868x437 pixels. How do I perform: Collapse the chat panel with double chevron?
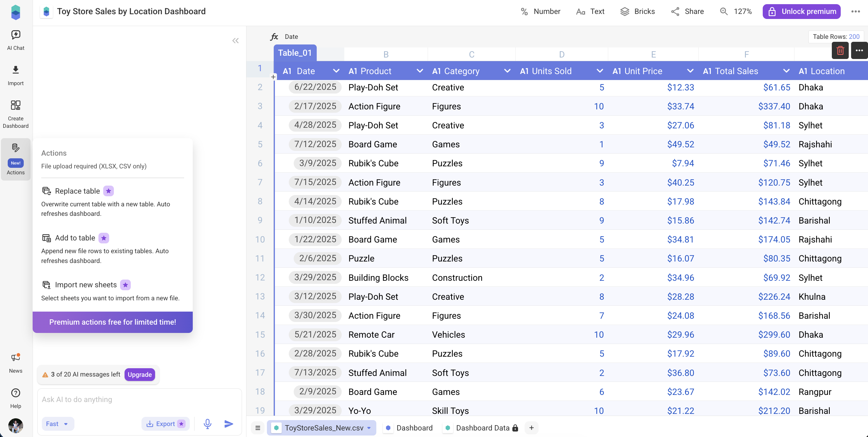pos(235,41)
